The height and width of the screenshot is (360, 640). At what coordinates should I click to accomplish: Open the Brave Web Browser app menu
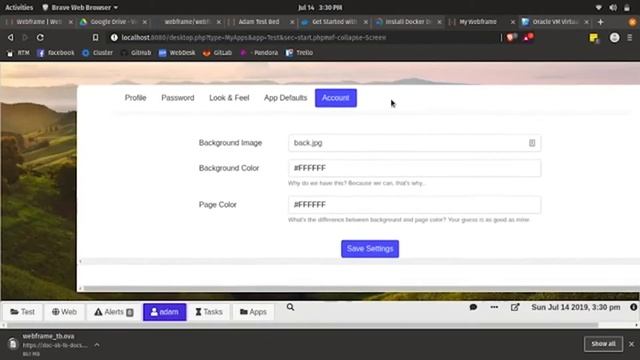click(80, 7)
